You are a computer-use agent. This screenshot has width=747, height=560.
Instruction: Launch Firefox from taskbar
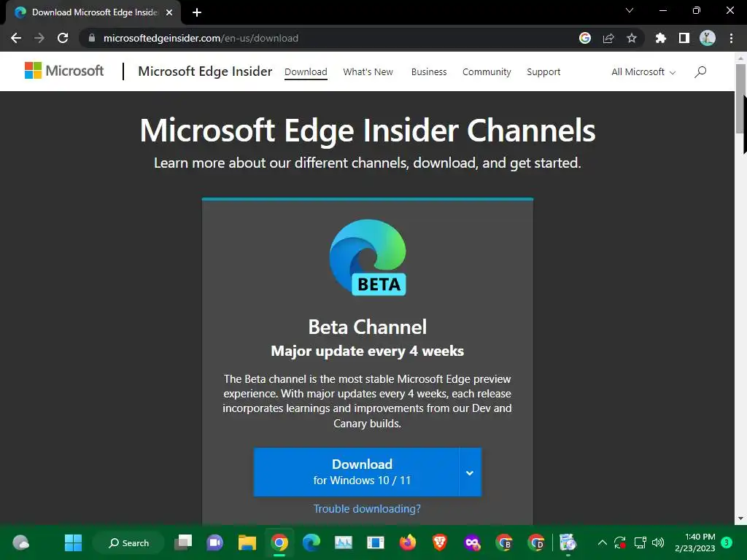(408, 542)
